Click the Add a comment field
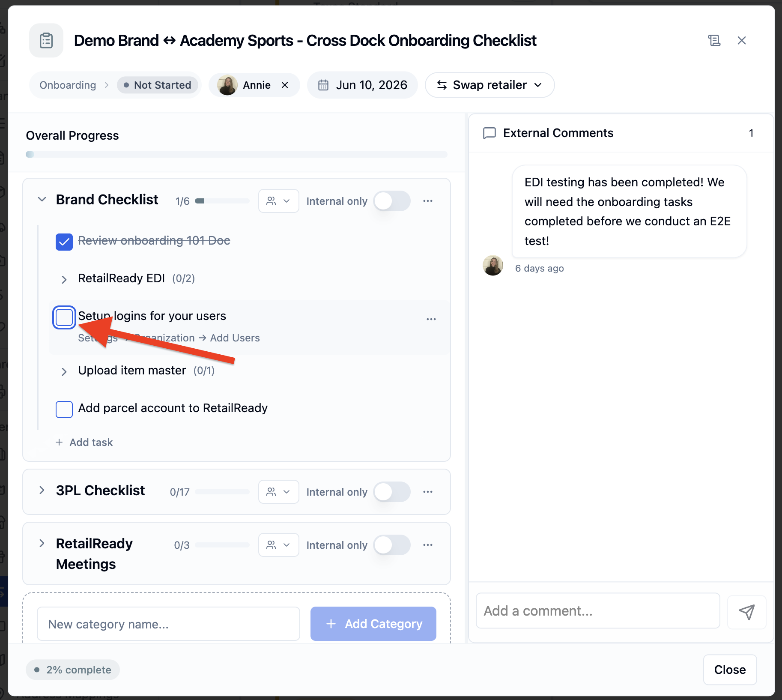The height and width of the screenshot is (700, 782). [598, 611]
